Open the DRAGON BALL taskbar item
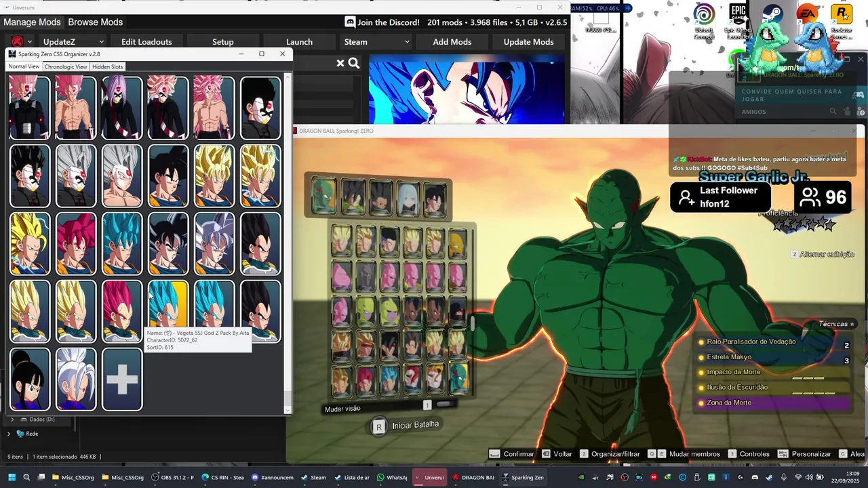Image resolution: width=868 pixels, height=488 pixels. pos(473,477)
